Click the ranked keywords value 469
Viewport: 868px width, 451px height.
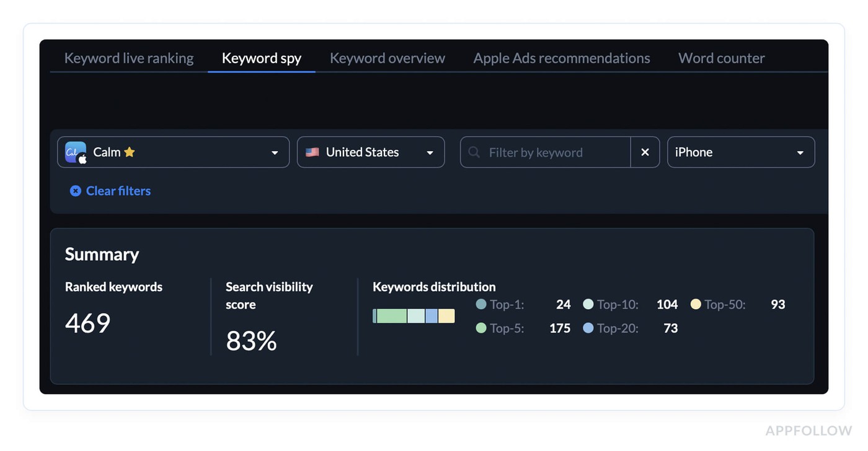coord(88,323)
